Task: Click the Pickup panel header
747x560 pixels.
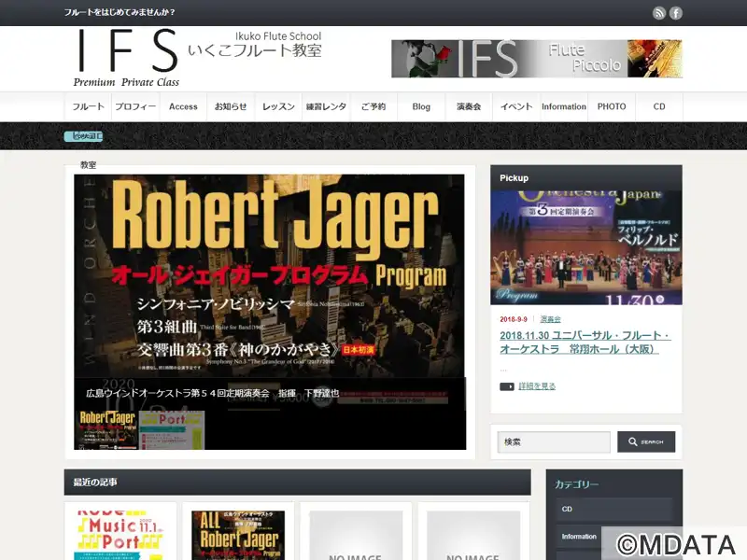Action: pyautogui.click(x=586, y=177)
